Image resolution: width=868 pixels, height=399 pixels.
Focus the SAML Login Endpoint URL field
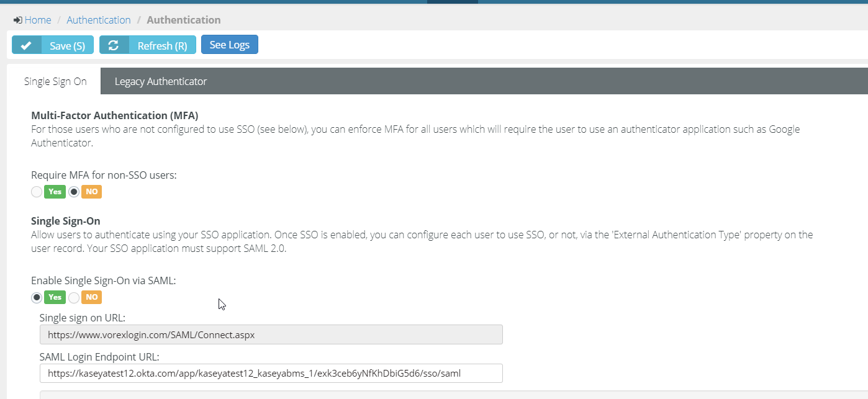click(x=271, y=374)
